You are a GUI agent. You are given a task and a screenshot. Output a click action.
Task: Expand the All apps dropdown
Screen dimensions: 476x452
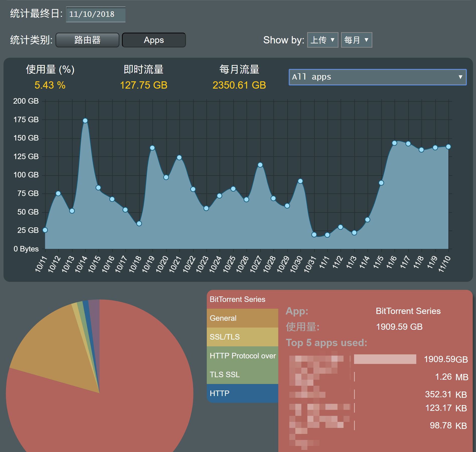(x=378, y=77)
